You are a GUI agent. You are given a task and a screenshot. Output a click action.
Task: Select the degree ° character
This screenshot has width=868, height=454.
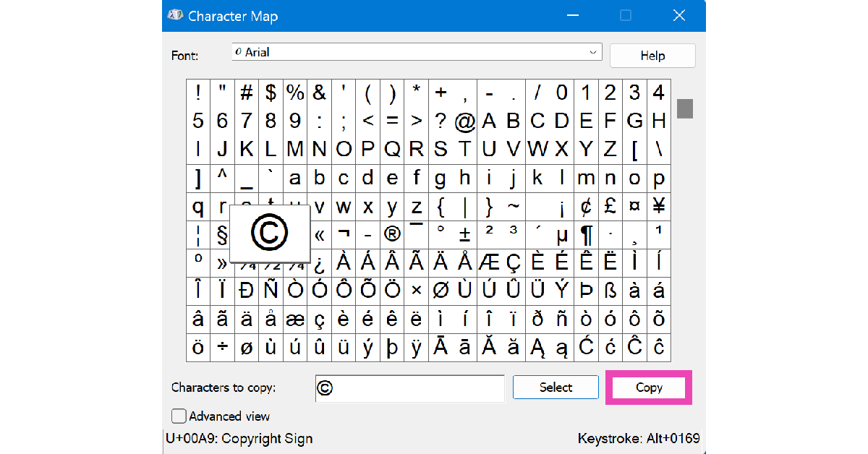[x=441, y=234]
